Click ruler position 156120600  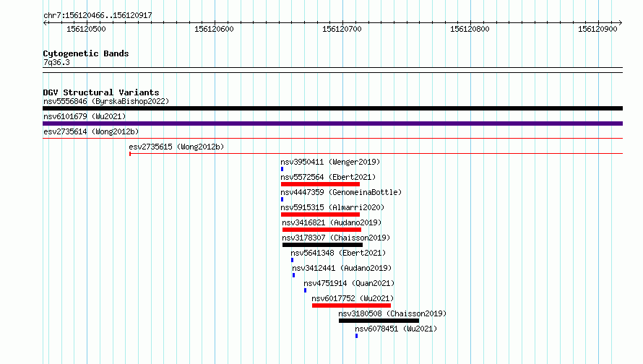(x=214, y=29)
